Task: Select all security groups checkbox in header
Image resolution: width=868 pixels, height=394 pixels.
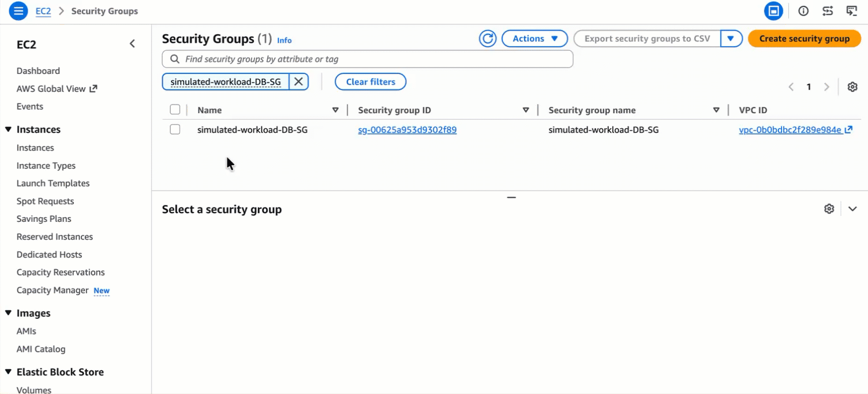Action: (x=175, y=110)
